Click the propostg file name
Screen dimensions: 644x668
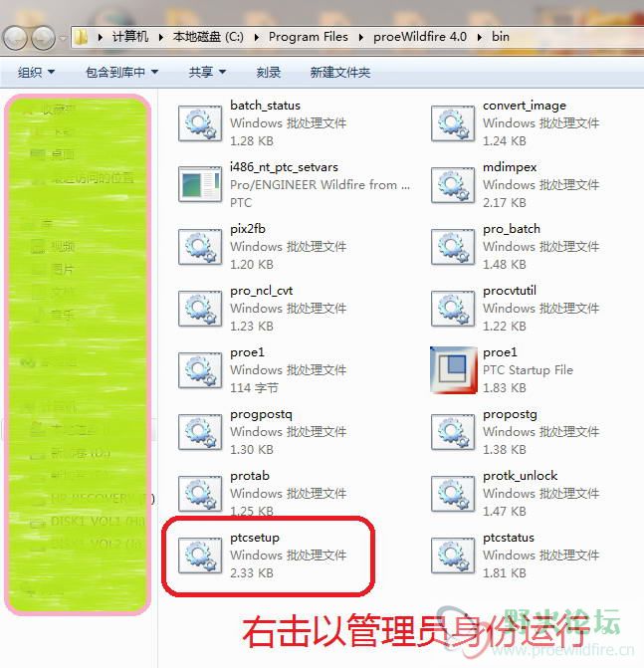pos(510,414)
